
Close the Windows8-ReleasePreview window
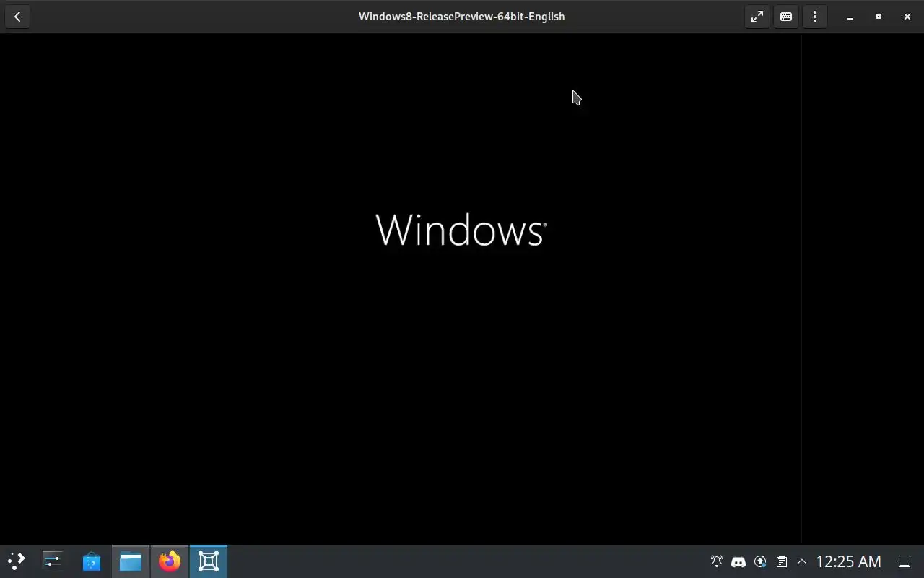[x=907, y=17]
